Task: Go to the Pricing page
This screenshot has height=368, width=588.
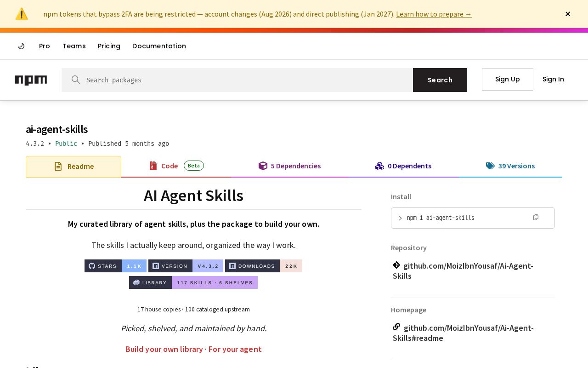Action: (x=109, y=46)
